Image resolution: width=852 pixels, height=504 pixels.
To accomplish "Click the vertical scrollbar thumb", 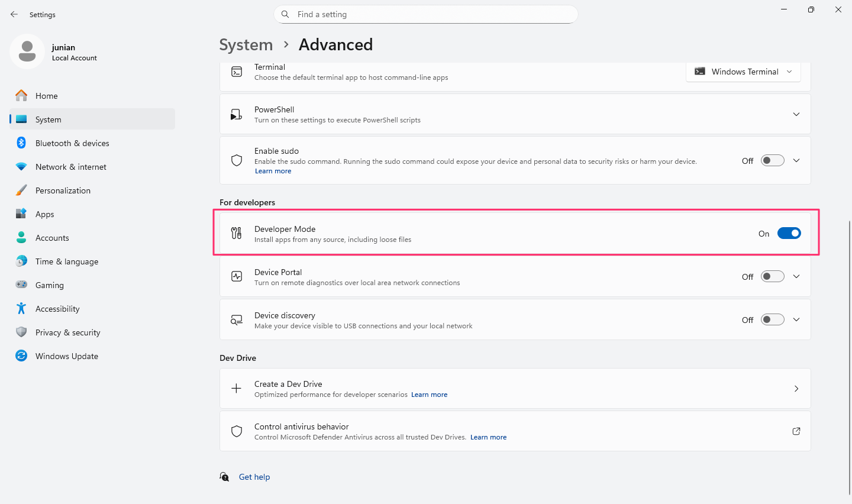I will pos(849,357).
